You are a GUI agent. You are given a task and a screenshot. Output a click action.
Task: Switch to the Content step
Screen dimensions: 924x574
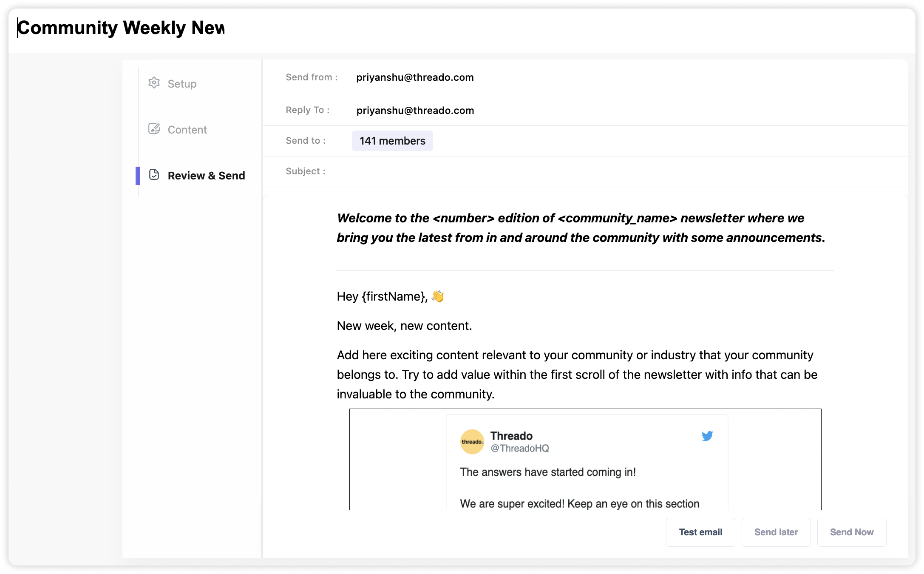point(187,130)
